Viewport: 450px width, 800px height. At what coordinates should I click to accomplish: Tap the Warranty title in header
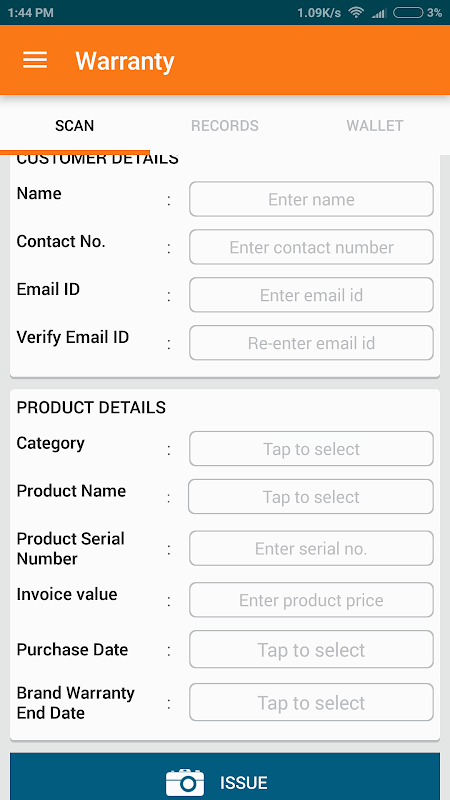click(125, 61)
